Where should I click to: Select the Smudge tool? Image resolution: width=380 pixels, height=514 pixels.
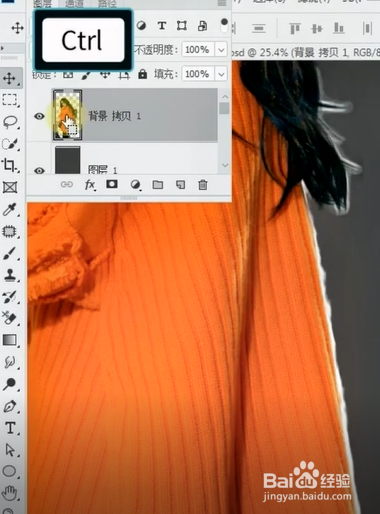click(x=9, y=362)
